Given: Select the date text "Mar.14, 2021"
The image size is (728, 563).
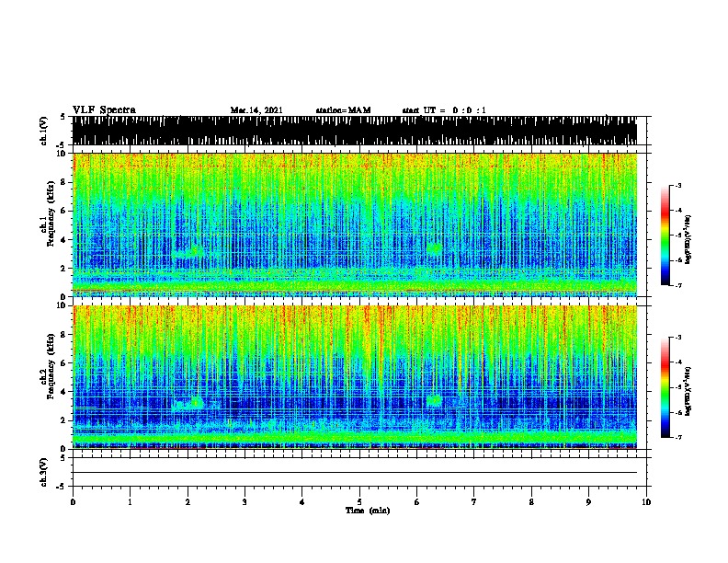Looking at the screenshot, I should [x=256, y=110].
